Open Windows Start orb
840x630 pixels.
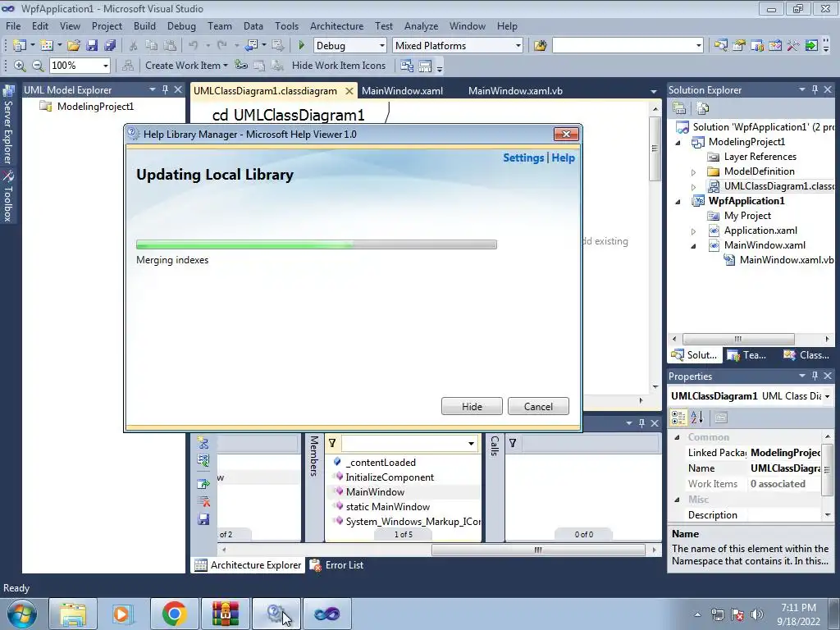[22, 614]
